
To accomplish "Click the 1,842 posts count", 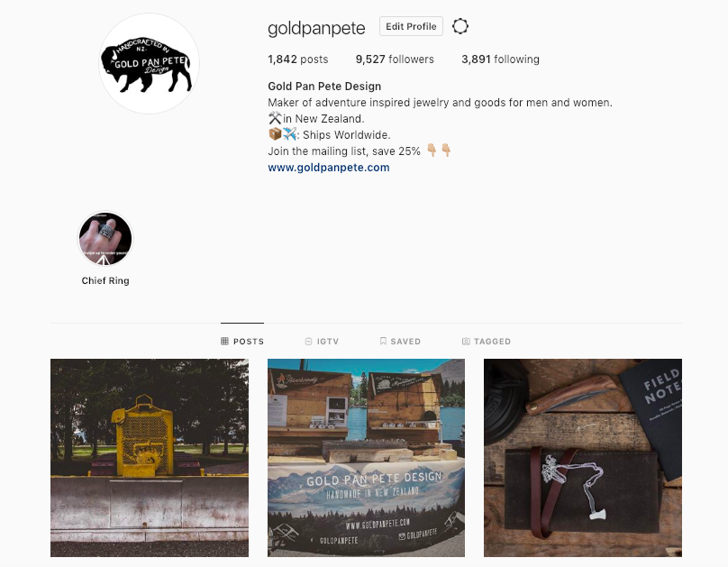I will pos(298,59).
